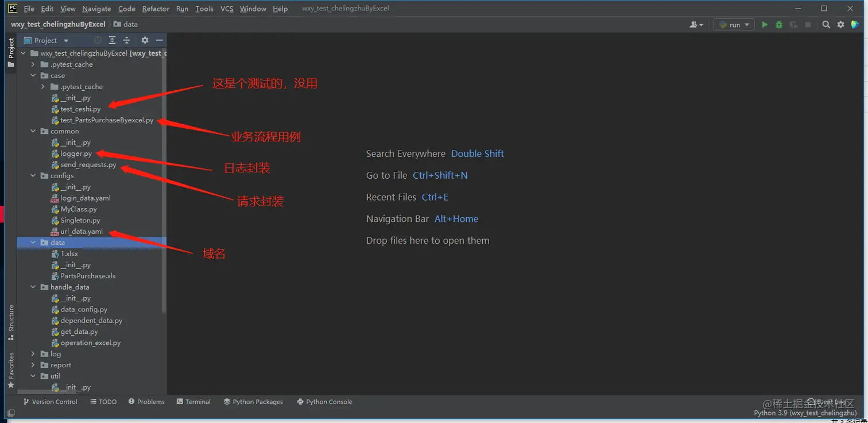
Task: Collapse the wxy_test_chelingzhuByExcel root folder
Action: [x=23, y=53]
